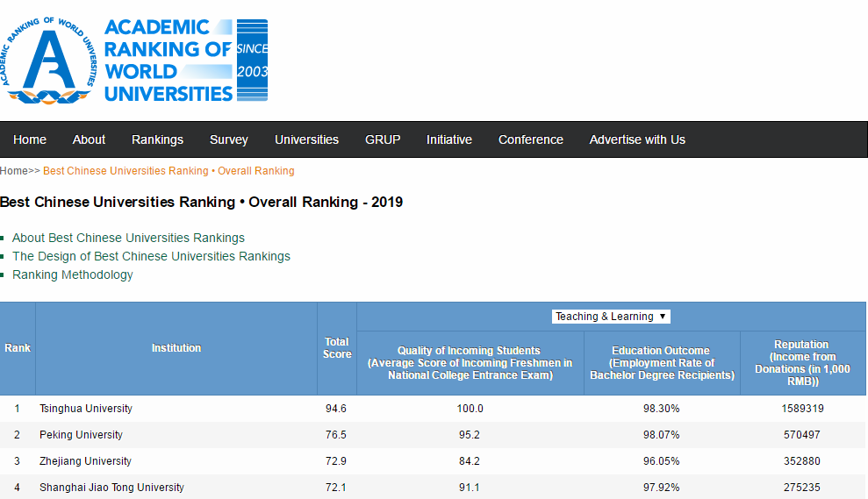The height and width of the screenshot is (499, 868).
Task: Click the Since 2003 banner badge
Action: click(252, 61)
